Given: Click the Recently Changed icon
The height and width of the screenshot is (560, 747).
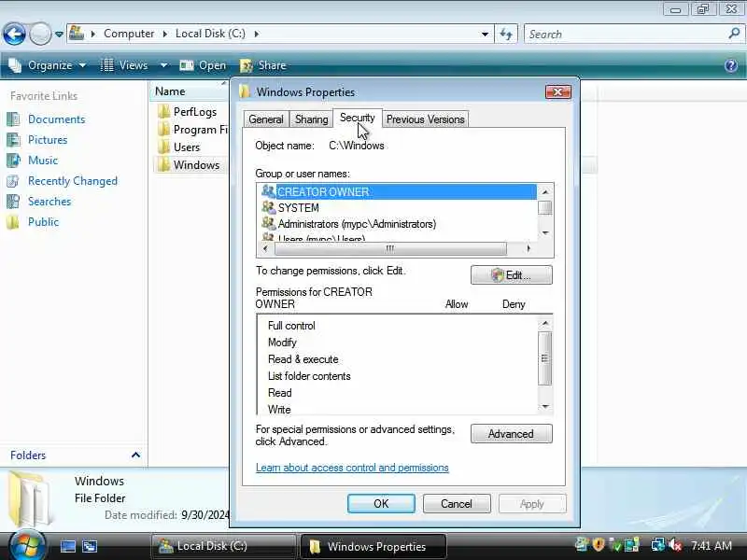Looking at the screenshot, I should pyautogui.click(x=13, y=181).
